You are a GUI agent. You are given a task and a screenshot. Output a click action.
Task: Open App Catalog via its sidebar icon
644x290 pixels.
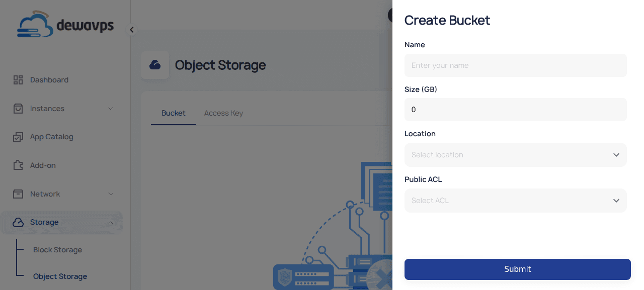(x=18, y=136)
